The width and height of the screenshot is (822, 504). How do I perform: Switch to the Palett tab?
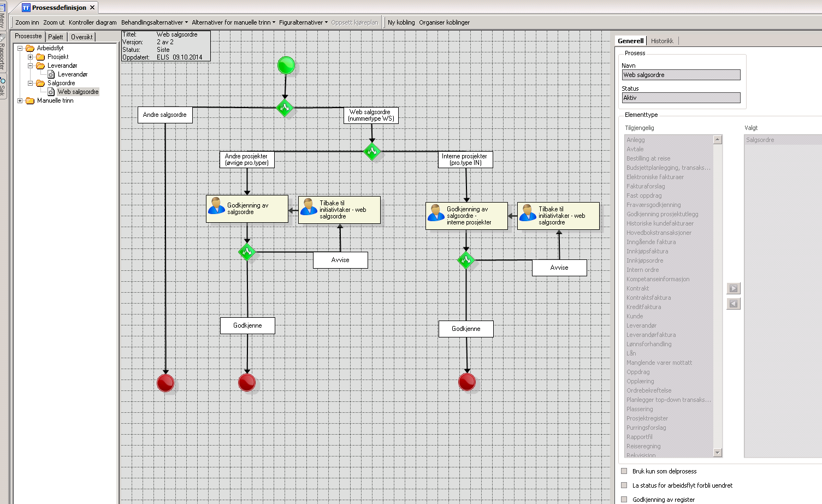(x=56, y=37)
